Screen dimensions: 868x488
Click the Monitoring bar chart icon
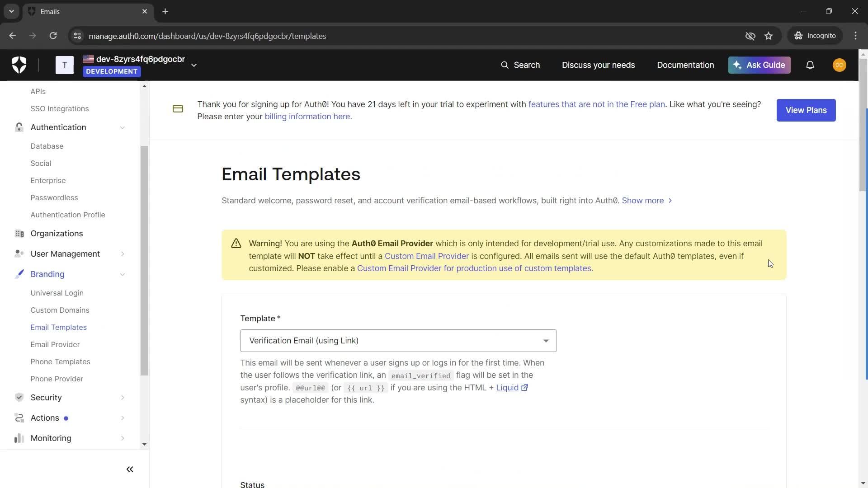(x=19, y=438)
